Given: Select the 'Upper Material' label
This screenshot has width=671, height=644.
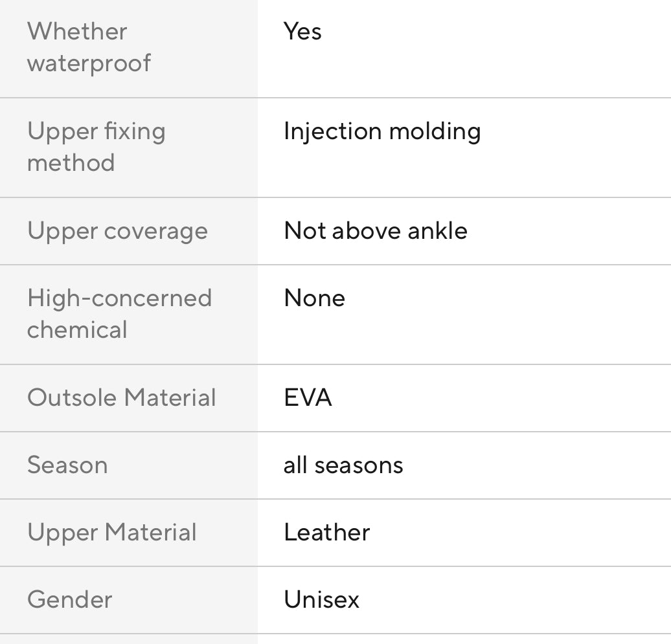Looking at the screenshot, I should [x=111, y=533].
